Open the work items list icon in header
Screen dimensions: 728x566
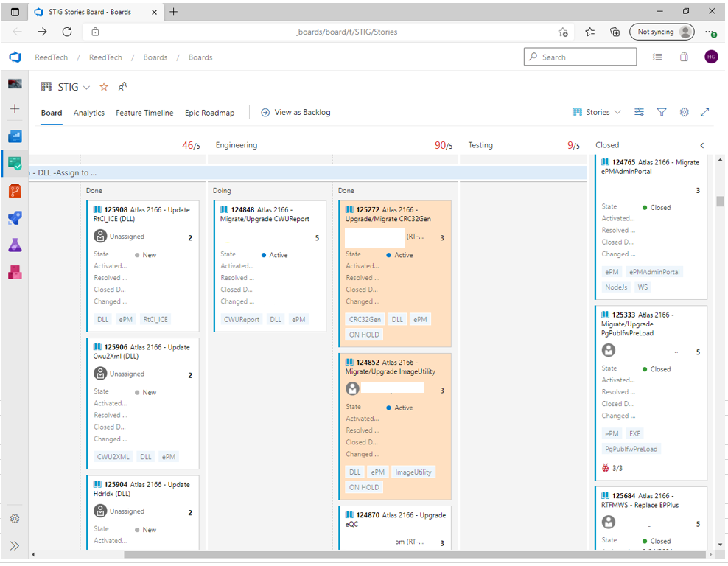point(657,57)
